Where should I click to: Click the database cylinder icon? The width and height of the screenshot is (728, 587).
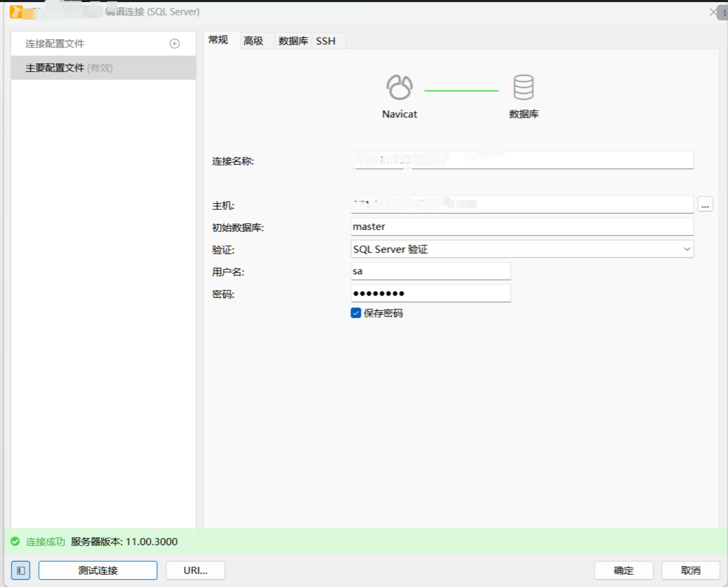523,87
